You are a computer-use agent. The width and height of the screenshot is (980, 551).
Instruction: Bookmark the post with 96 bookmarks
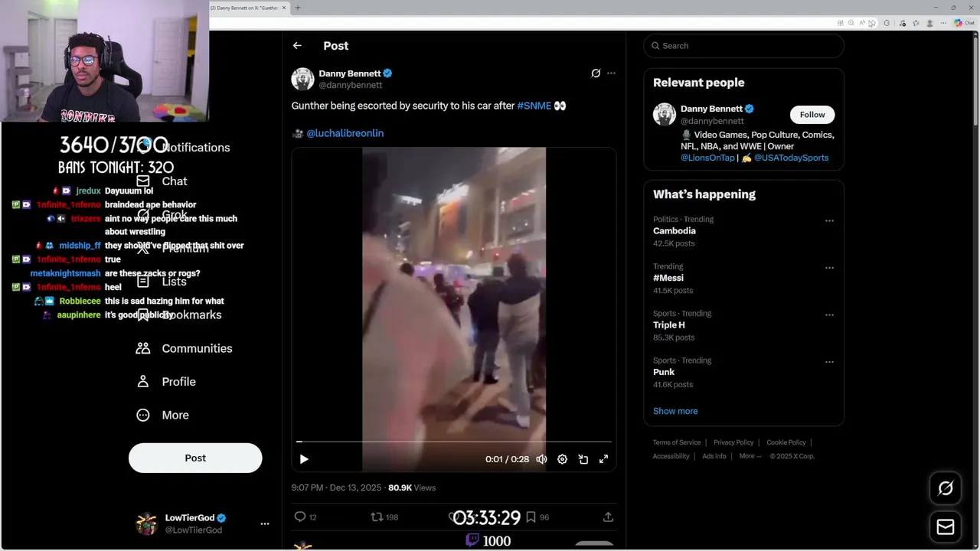537,517
